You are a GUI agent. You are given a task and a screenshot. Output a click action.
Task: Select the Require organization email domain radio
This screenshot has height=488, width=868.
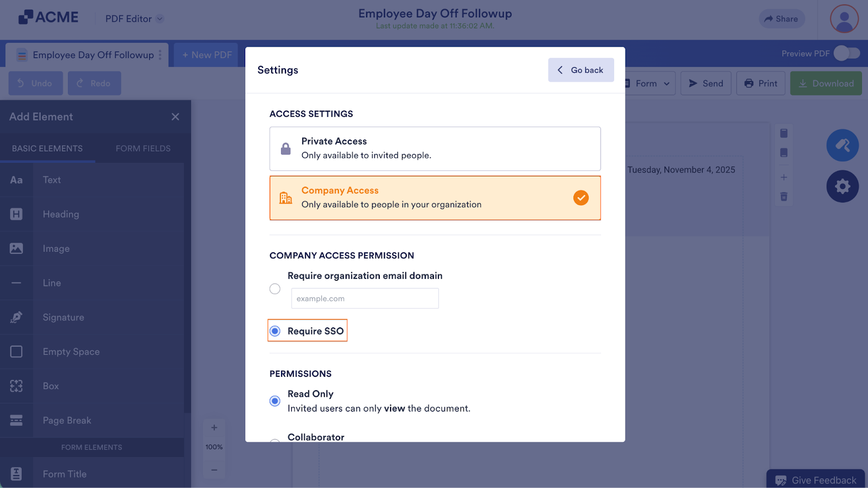pos(275,289)
